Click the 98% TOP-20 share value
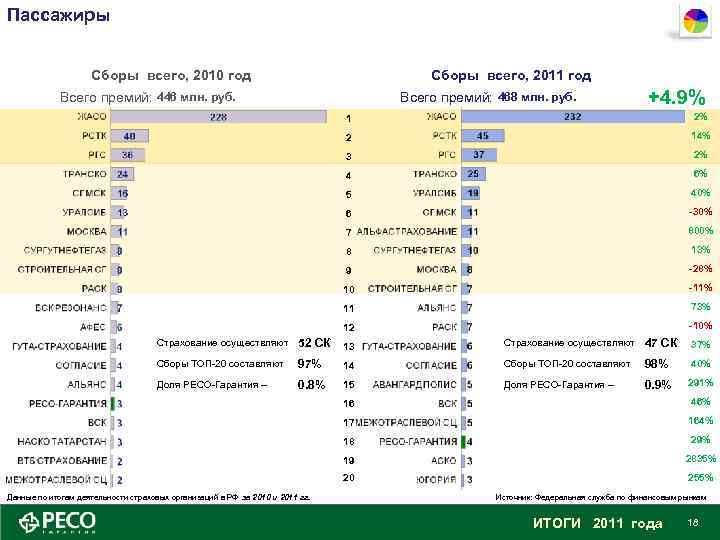The width and height of the screenshot is (720, 540). 656,364
